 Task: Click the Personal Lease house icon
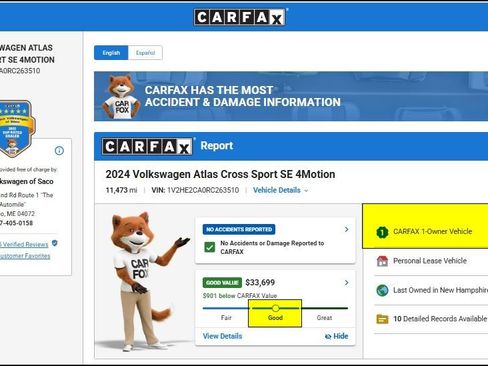tap(382, 261)
